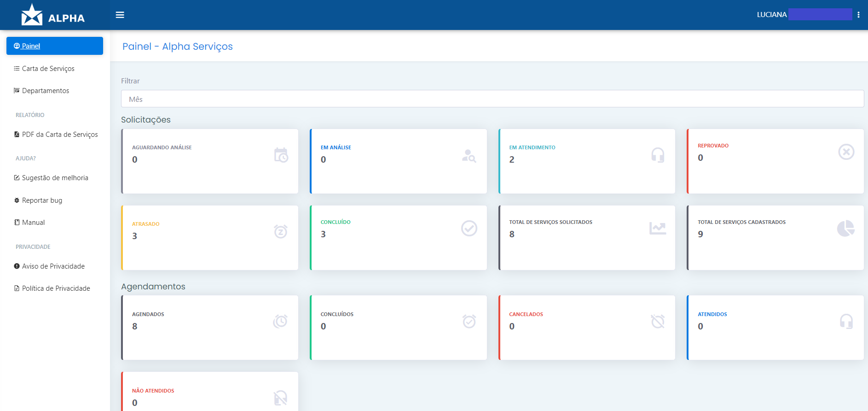Select Painel in the sidebar
The image size is (868, 411).
tap(55, 46)
